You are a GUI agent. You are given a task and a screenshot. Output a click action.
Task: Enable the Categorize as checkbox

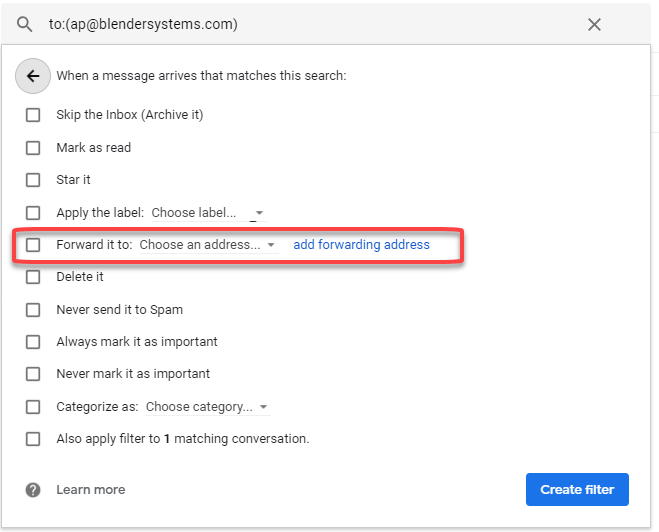point(33,407)
